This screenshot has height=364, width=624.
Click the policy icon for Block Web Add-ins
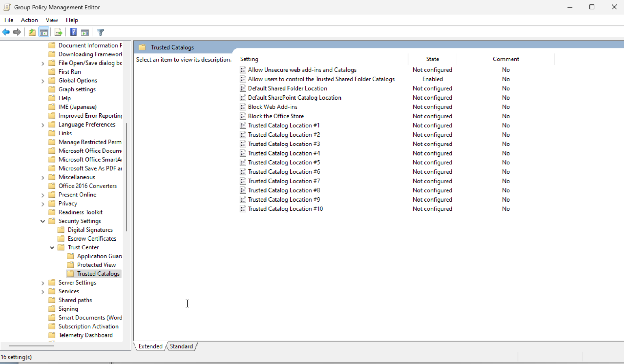[243, 107]
